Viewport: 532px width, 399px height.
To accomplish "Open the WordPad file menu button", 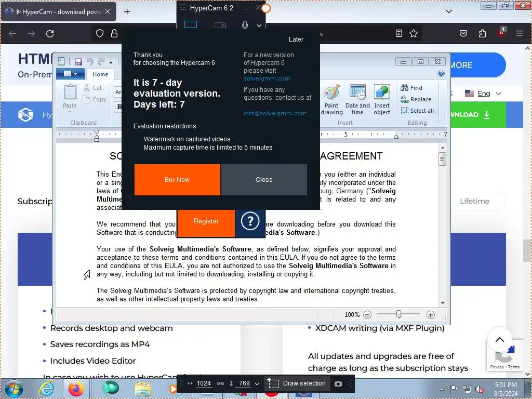I will point(71,74).
